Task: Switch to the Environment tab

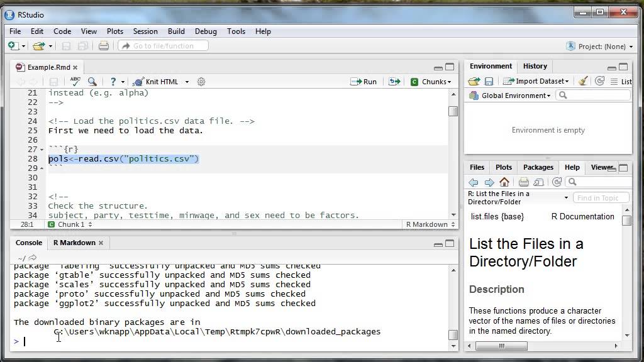Action: coord(491,66)
